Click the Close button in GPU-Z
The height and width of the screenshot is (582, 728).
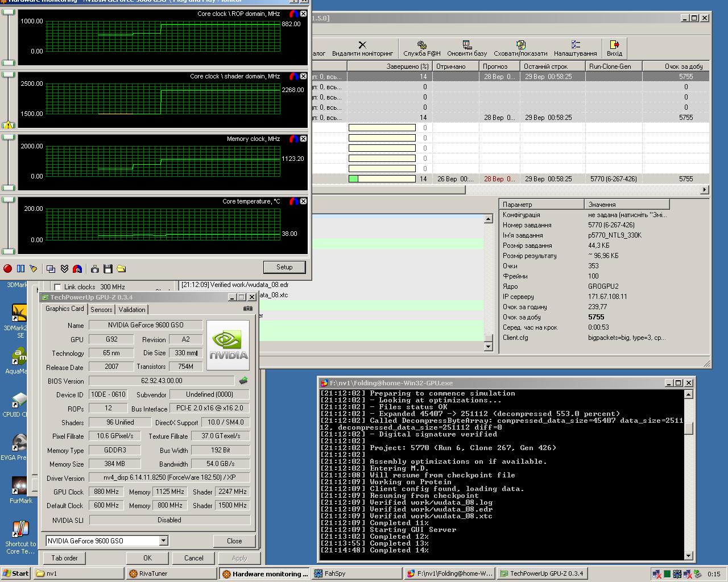[x=234, y=541]
